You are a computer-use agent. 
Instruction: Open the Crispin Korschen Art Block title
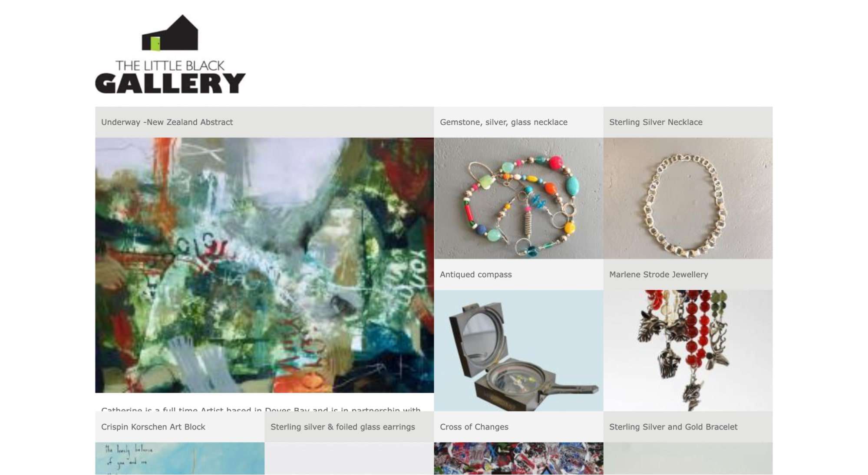pos(153,427)
